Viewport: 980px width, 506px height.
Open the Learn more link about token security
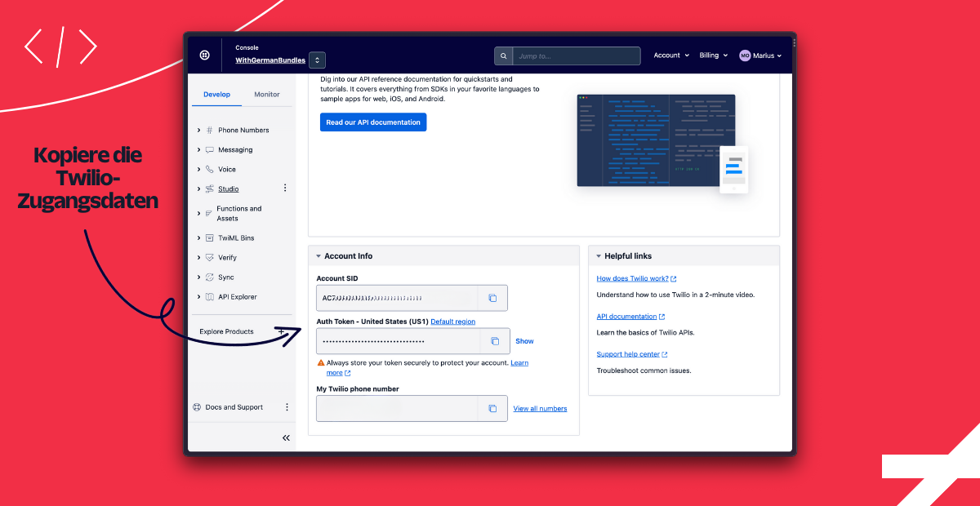[x=519, y=362]
